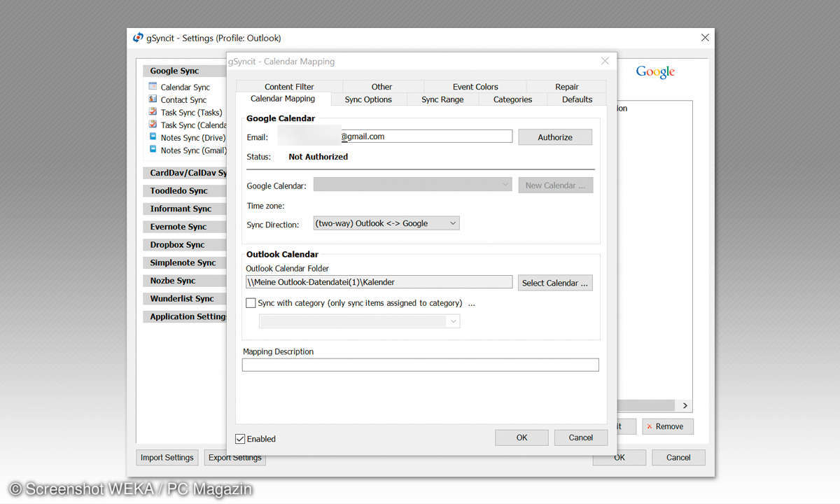Click Import Settings in Settings window
The height and width of the screenshot is (504, 840).
click(x=167, y=458)
